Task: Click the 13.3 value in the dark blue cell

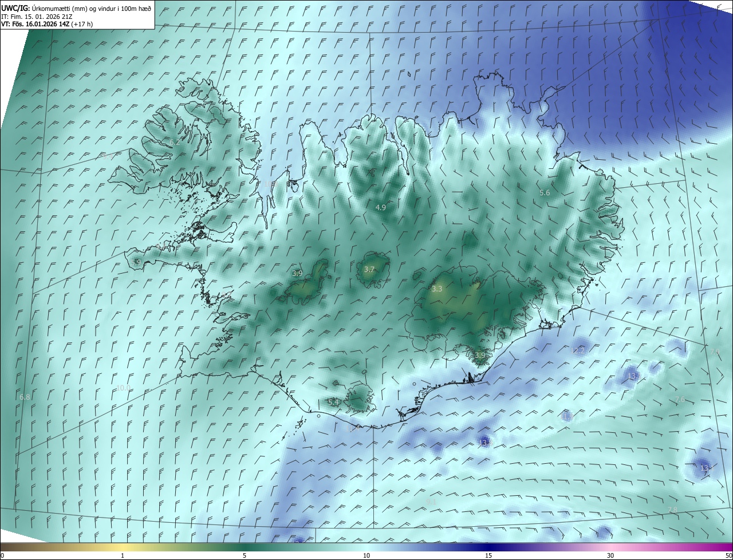Action: (486, 443)
